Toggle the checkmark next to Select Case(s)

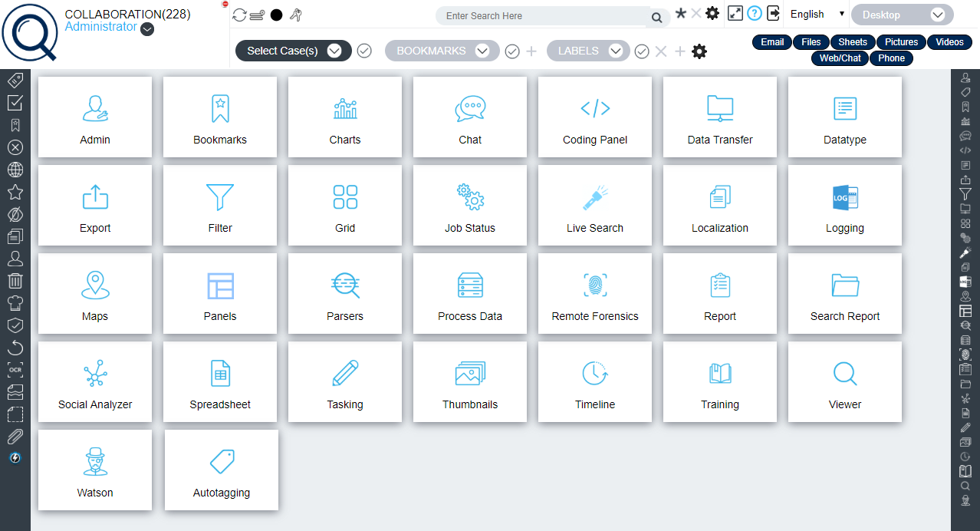coord(363,51)
